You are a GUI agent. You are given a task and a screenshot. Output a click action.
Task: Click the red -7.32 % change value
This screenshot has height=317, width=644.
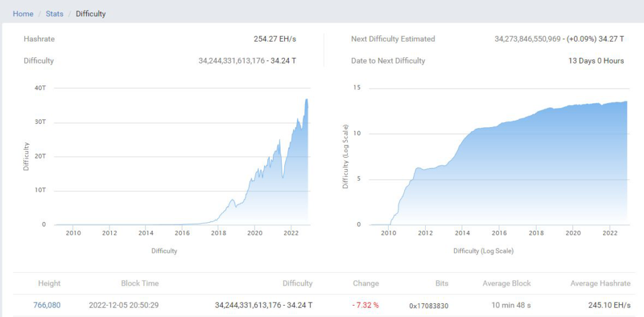(x=365, y=304)
